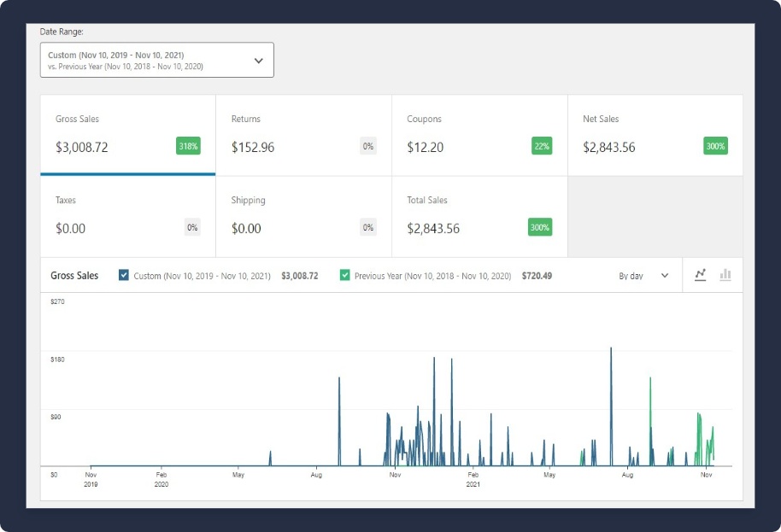Open the Date Range dropdown
The width and height of the screenshot is (781, 532).
[156, 60]
